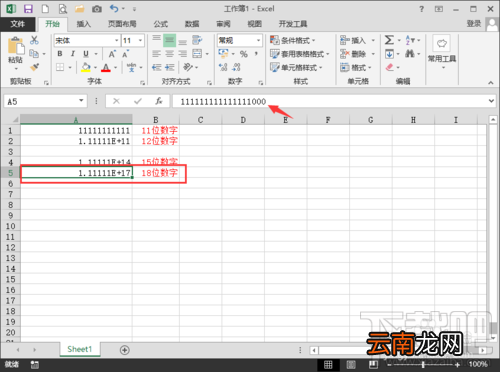The image size is (500, 372).
Task: Increase indent in alignment group
Action: (170, 67)
